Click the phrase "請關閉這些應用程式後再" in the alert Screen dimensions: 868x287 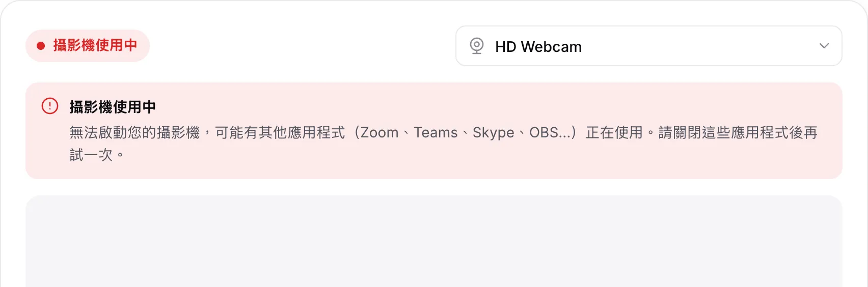pos(738,132)
